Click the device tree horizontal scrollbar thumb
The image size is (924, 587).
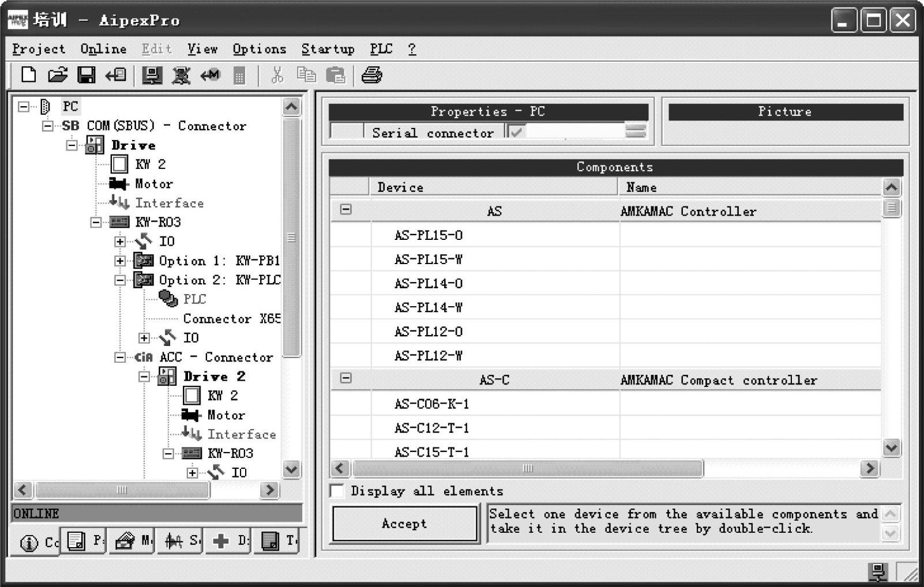122,490
